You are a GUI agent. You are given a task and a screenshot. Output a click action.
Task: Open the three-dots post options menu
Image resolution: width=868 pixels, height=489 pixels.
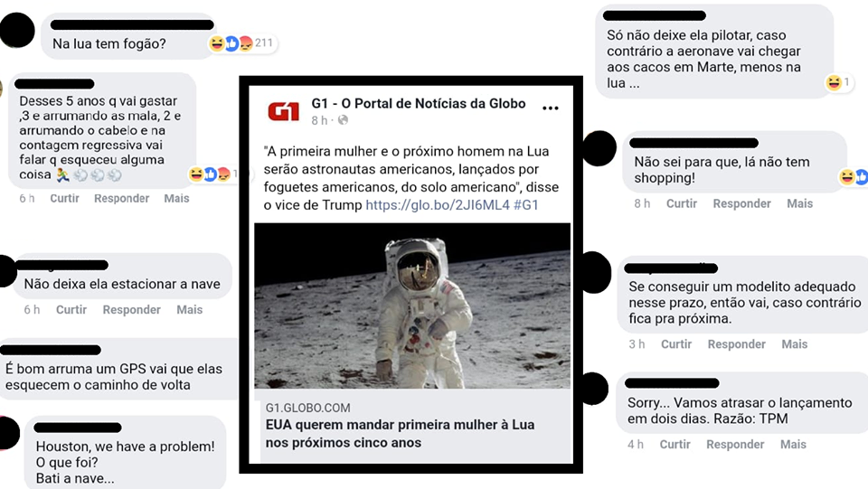click(x=551, y=108)
